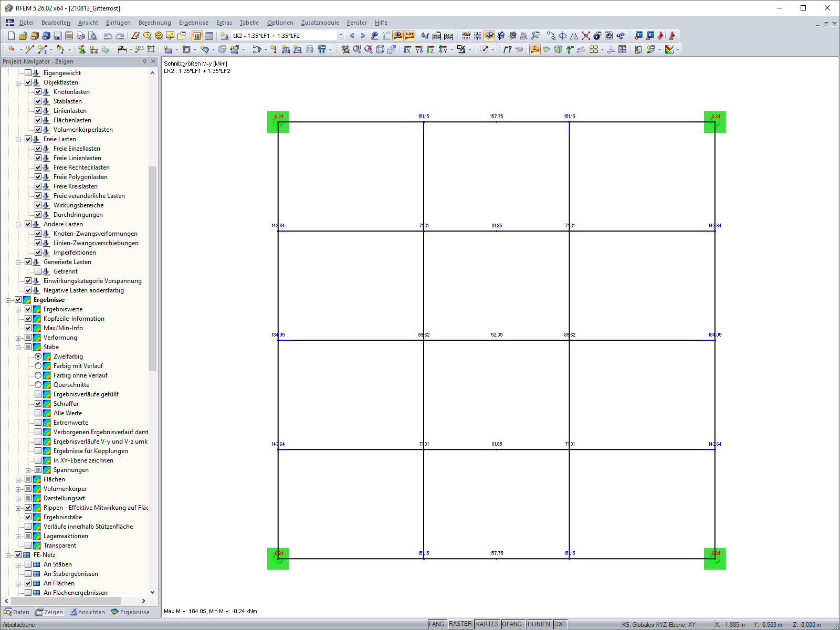
Task: Click the Print icon in the toolbar
Action: [81, 36]
